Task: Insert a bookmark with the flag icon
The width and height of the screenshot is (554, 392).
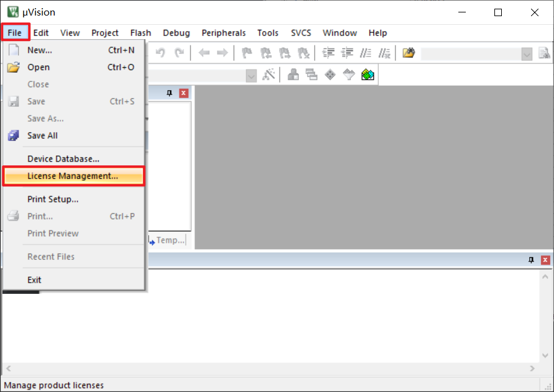Action: [247, 53]
